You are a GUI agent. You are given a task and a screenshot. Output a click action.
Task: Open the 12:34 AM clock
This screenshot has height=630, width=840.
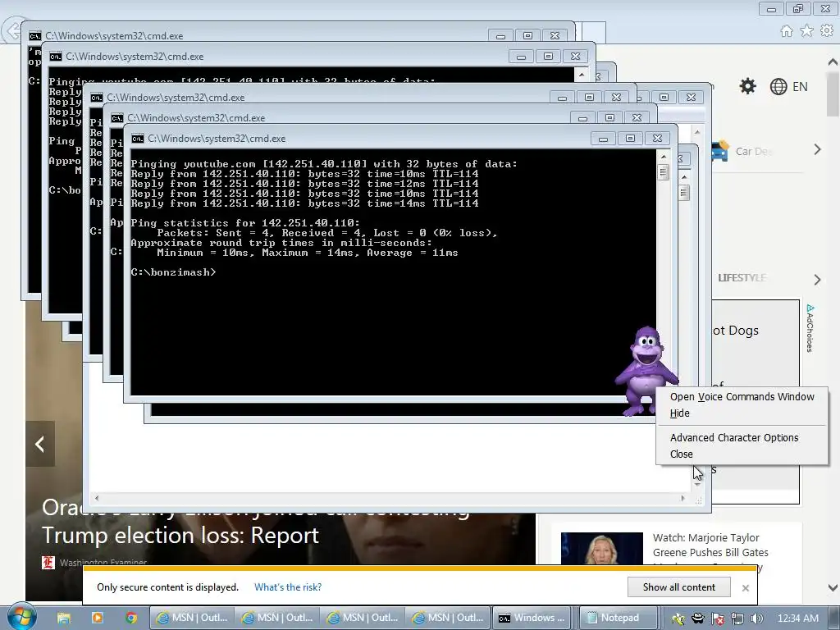[x=797, y=618]
